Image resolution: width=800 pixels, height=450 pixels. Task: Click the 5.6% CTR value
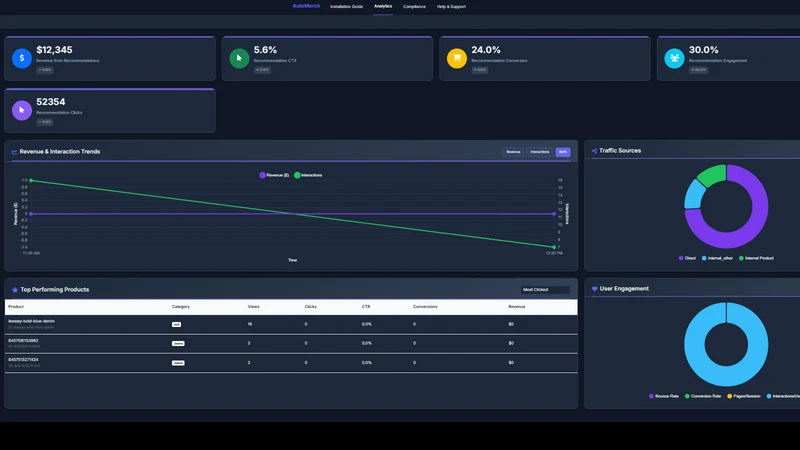(x=265, y=49)
